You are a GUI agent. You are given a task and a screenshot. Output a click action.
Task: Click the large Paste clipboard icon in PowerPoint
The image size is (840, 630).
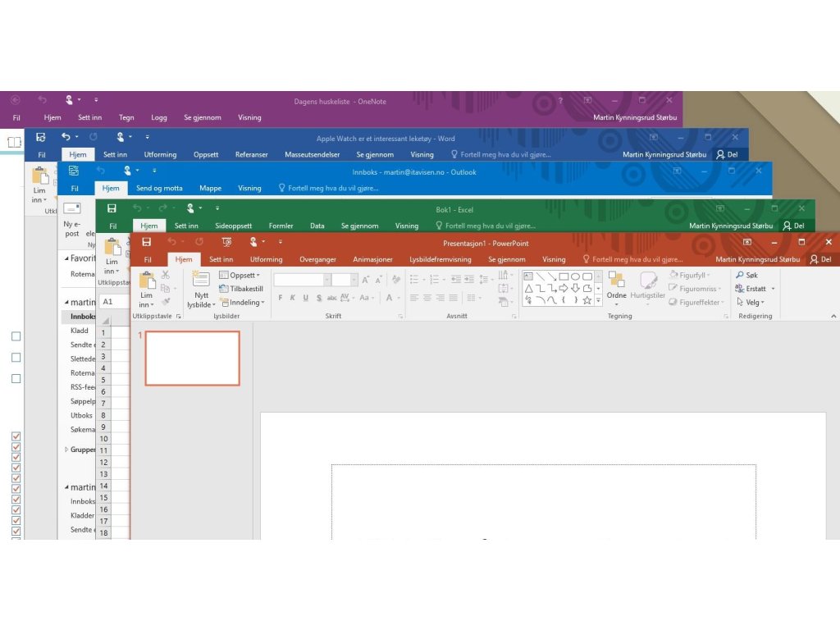tap(147, 280)
